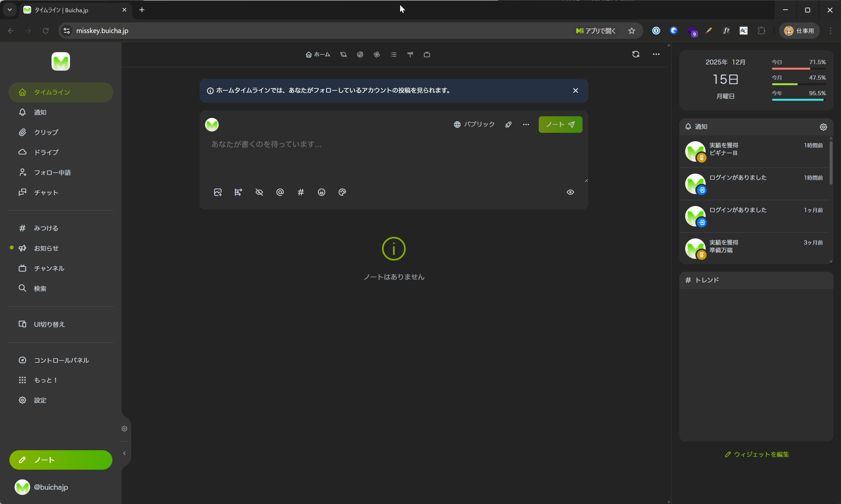Open the antennas tab icon in header
Screen dimensions: 841x504
pyautogui.click(x=410, y=55)
